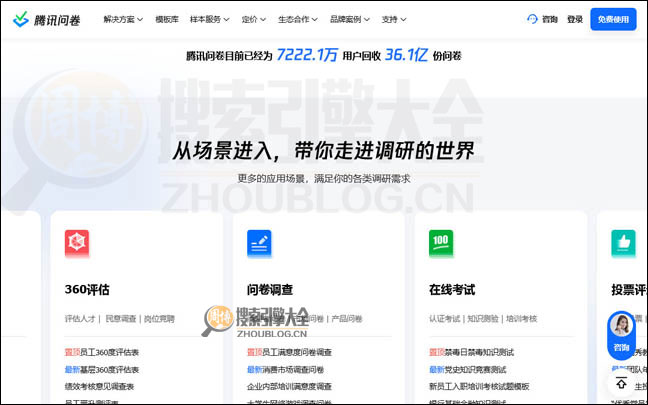
Task: Open template 基层360度评估表
Action: (109, 369)
